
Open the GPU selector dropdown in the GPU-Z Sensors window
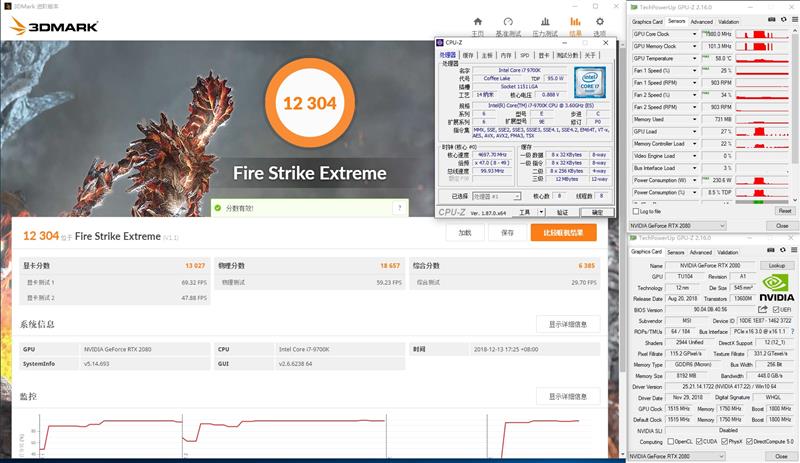(x=677, y=226)
